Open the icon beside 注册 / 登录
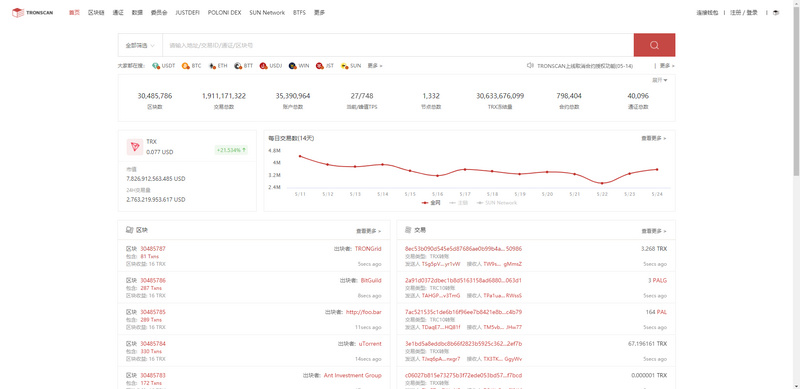Image resolution: width=800 pixels, height=389 pixels. pyautogui.click(x=776, y=13)
